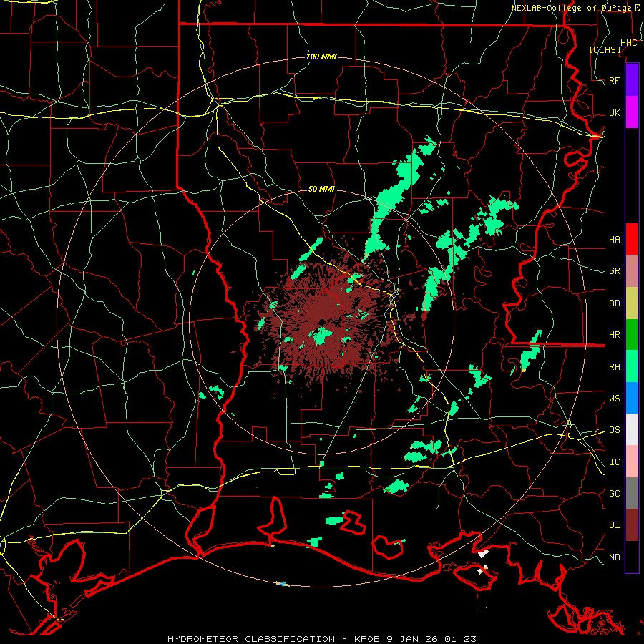
Task: Click the GC gray legend color block
Action: coord(632,493)
